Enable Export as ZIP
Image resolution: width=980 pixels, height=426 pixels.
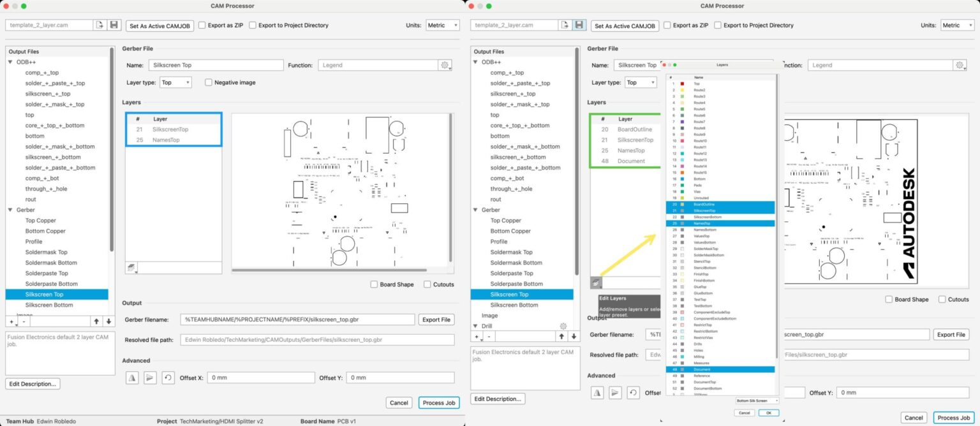(202, 25)
